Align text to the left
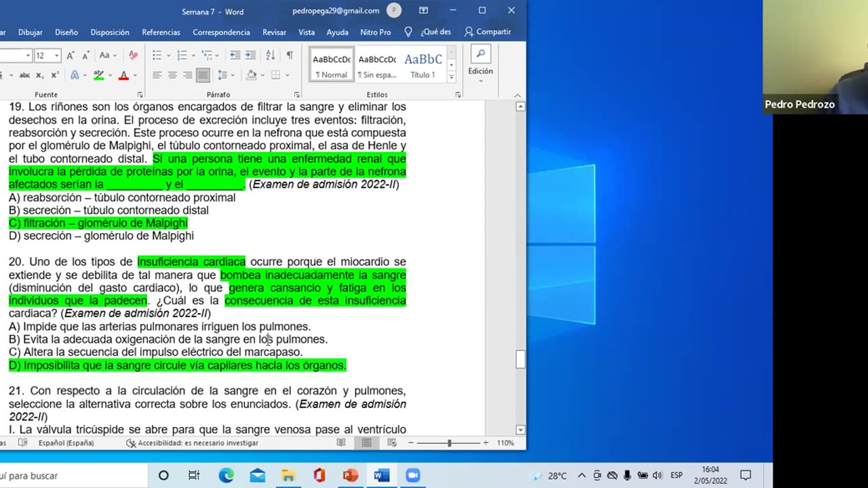Screen dimensions: 868x488 tap(157, 75)
